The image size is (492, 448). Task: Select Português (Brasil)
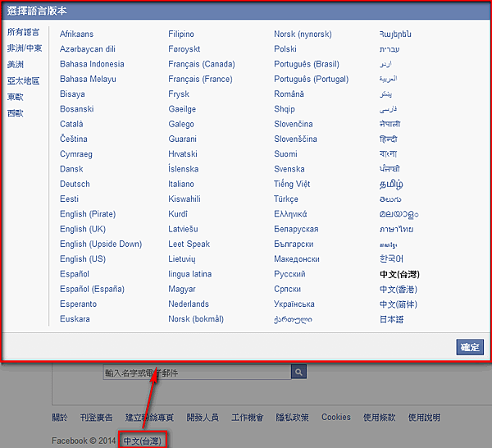[x=306, y=64]
